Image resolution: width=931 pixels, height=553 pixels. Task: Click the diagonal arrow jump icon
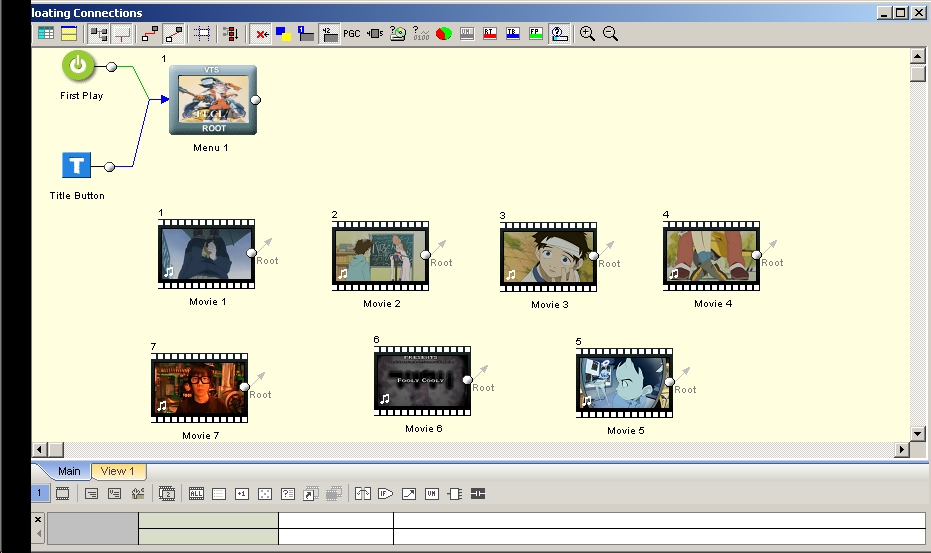pyautogui.click(x=408, y=494)
